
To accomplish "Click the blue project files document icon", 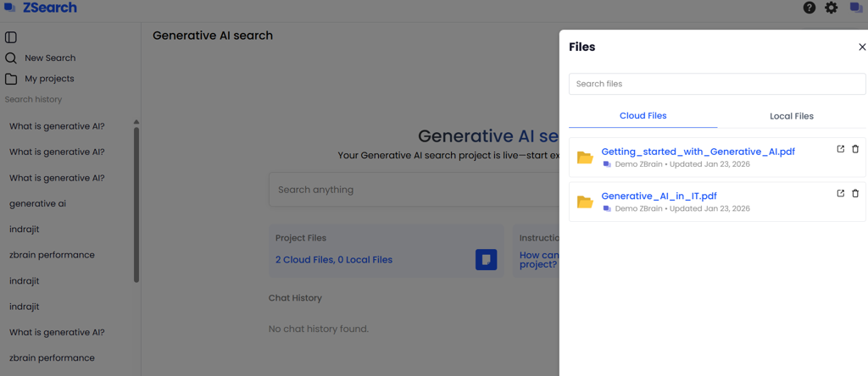I will tap(486, 259).
